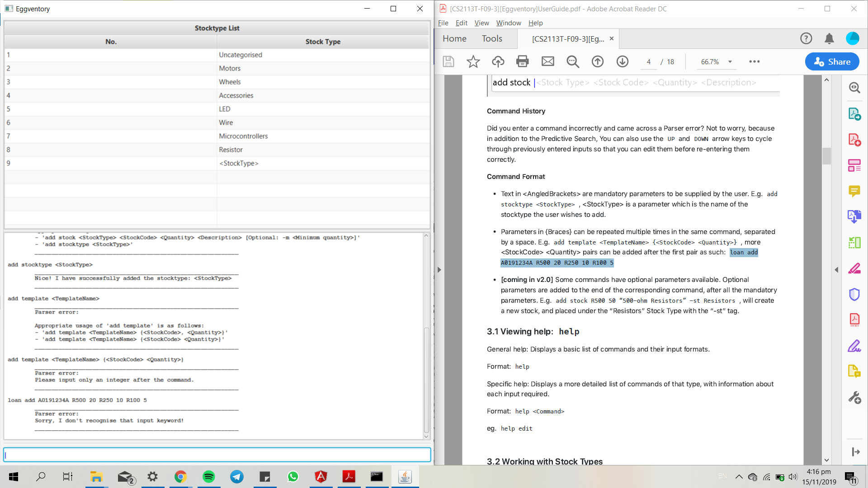Open Spotify from the taskbar
This screenshot has height=488, width=868.
[208, 477]
